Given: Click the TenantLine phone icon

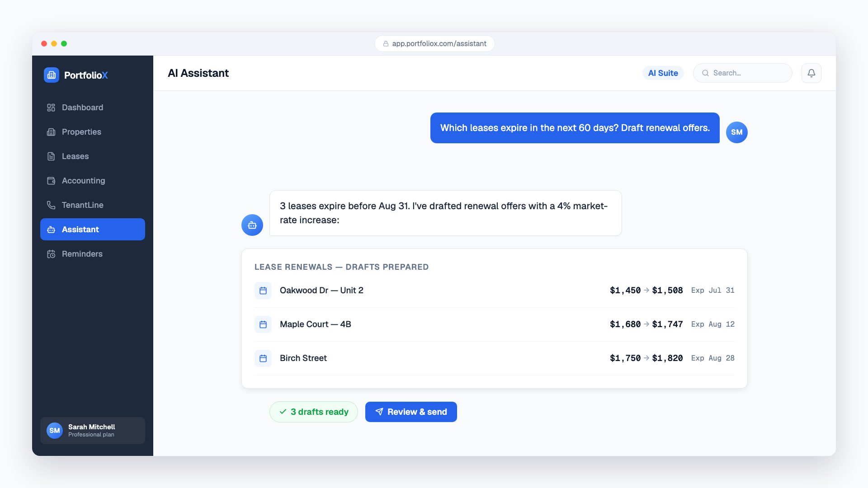Looking at the screenshot, I should pos(51,205).
